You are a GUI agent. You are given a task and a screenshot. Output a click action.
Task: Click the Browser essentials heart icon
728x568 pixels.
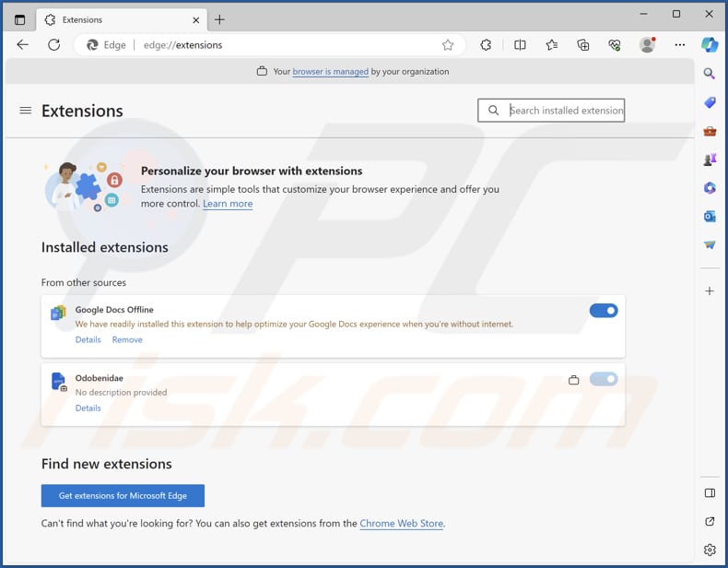[x=615, y=45]
